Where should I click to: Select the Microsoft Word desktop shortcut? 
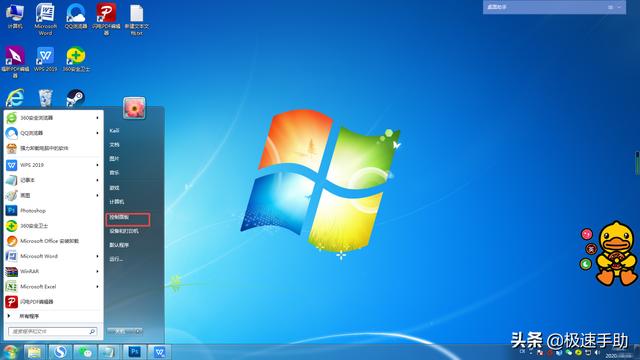[x=45, y=19]
